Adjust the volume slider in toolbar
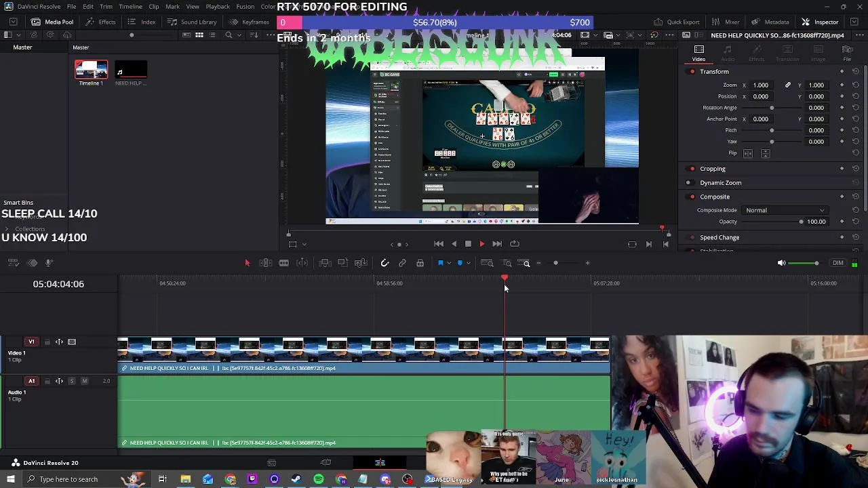Image resolution: width=868 pixels, height=488 pixels. click(x=816, y=263)
